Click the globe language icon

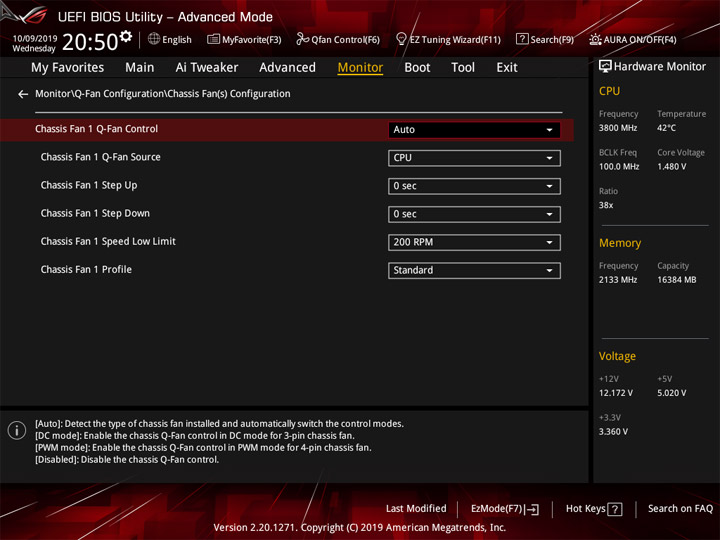(154, 39)
